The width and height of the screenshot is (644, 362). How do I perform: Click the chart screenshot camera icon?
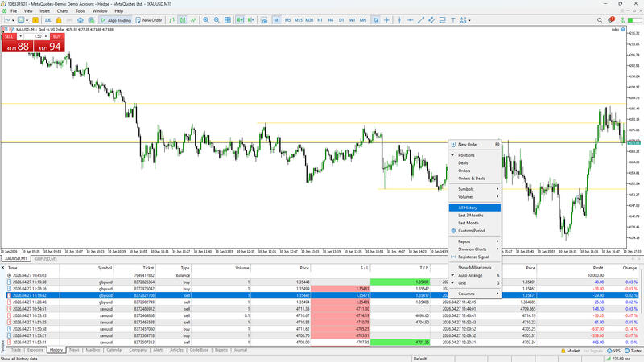pos(264,19)
